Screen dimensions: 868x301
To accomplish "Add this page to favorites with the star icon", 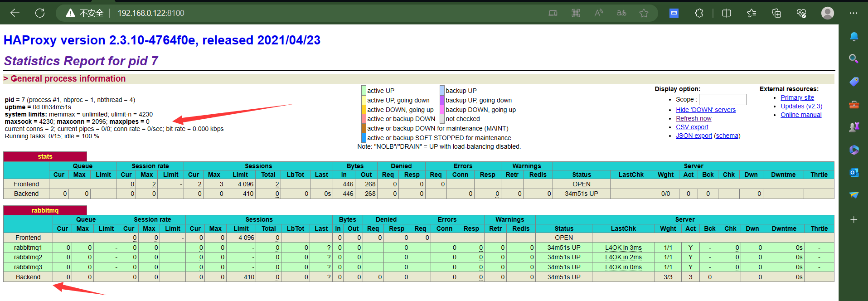I will click(x=644, y=13).
